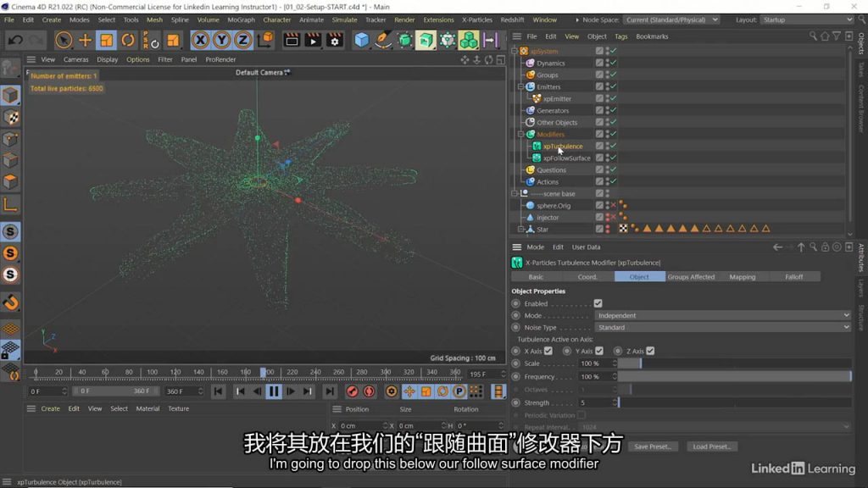Switch to Model mode icon
868x488 pixels.
(10, 95)
